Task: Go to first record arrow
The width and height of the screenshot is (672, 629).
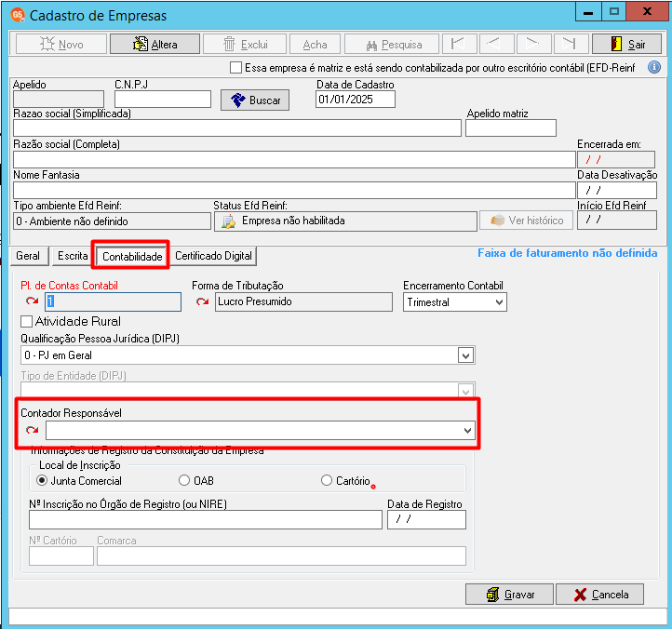Action: coord(458,44)
